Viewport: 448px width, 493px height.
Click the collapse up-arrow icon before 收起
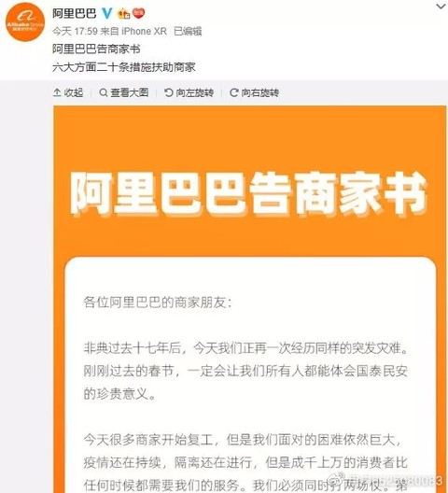(57, 92)
